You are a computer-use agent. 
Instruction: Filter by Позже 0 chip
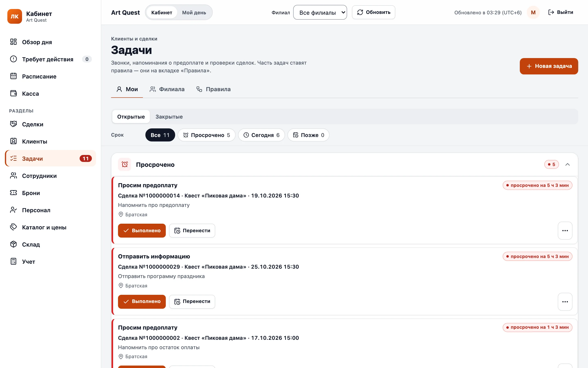point(308,135)
